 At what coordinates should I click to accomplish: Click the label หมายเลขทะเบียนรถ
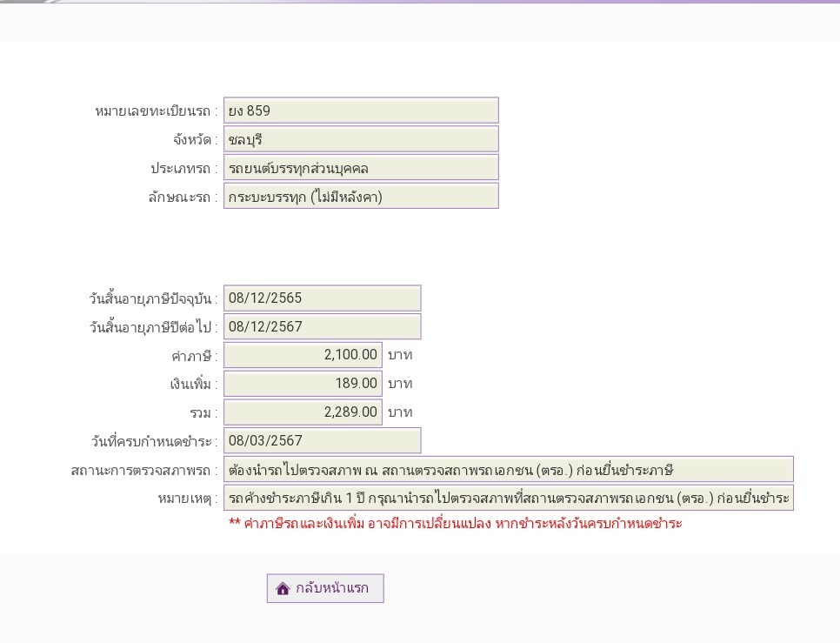pyautogui.click(x=156, y=111)
